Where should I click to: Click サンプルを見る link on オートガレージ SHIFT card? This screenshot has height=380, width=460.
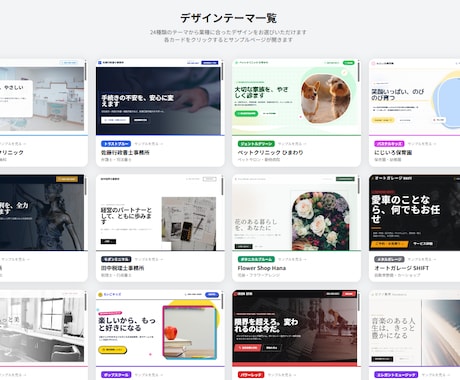(422, 259)
